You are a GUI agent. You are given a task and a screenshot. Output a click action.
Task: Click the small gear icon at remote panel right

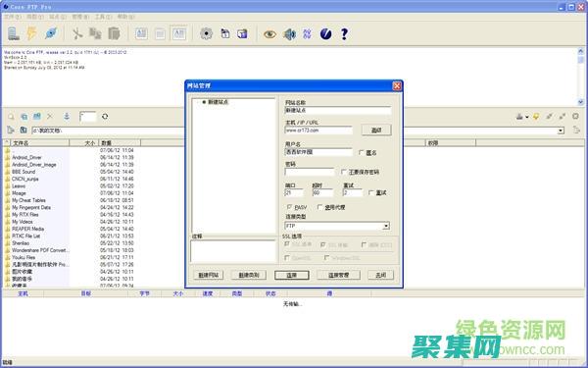(x=575, y=117)
